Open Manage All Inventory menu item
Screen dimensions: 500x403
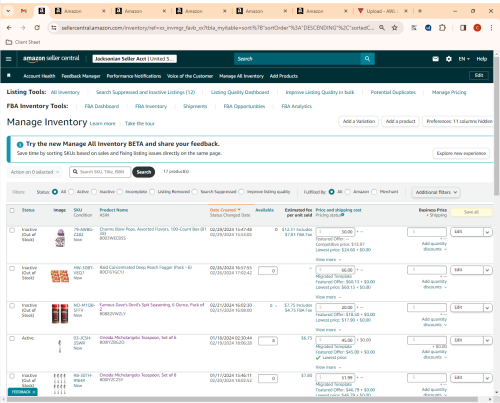241,76
